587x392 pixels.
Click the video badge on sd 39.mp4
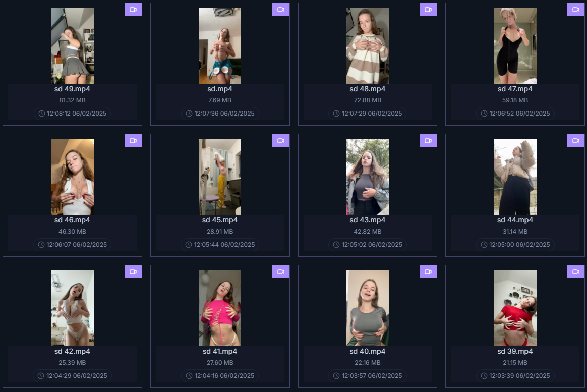[576, 272]
